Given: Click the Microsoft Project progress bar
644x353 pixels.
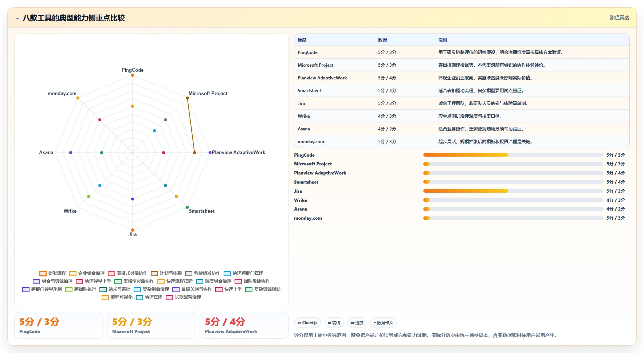Looking at the screenshot, I should point(513,164).
